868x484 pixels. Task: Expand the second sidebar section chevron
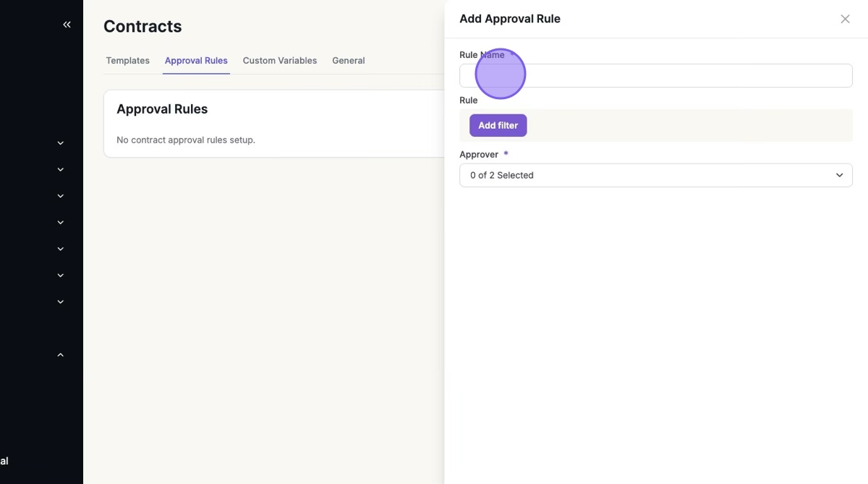click(x=61, y=169)
